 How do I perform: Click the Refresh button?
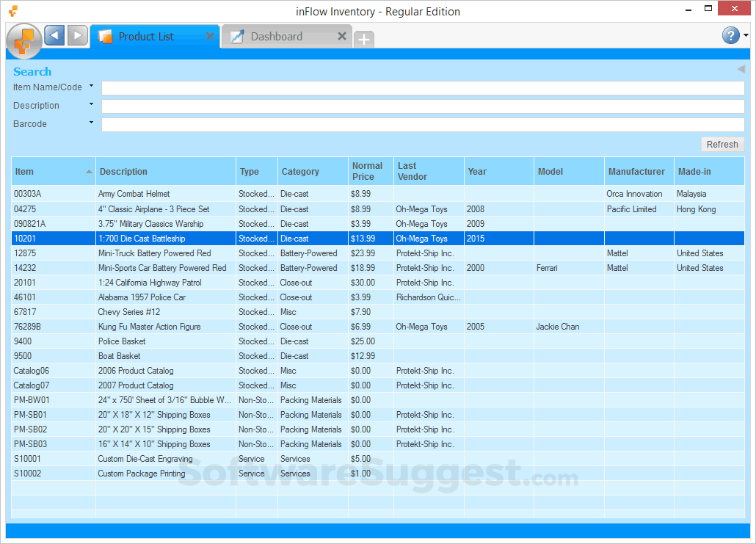(722, 144)
